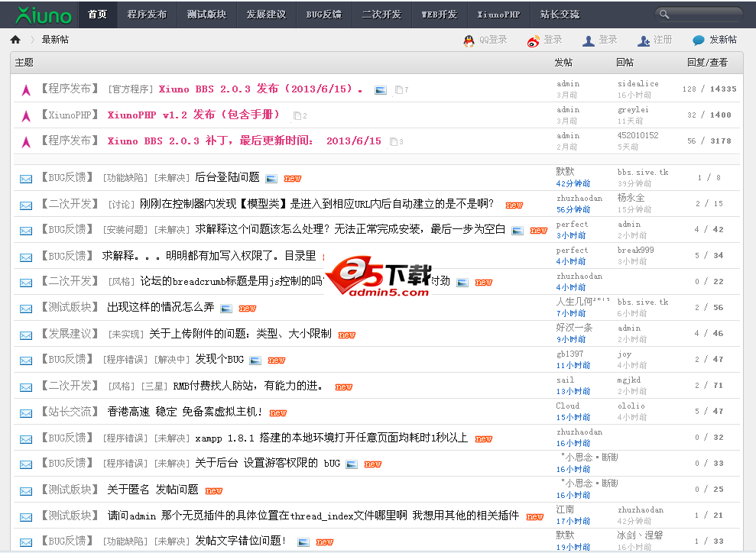This screenshot has height=553, width=756.
Task: Open thread 关于上传附件的问题
Action: coord(240,334)
